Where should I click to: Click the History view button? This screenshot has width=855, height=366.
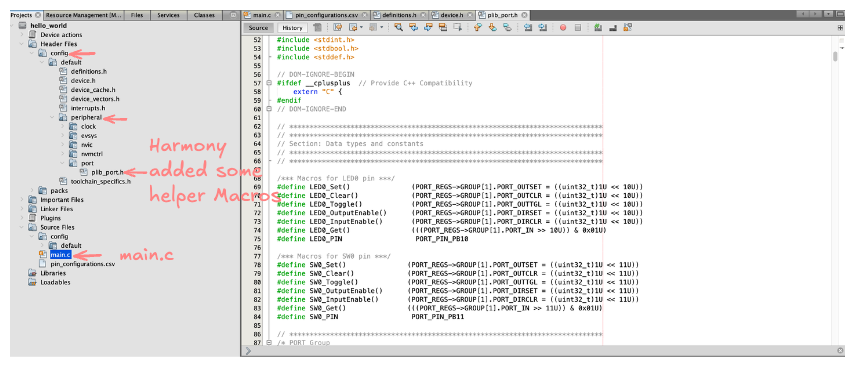[292, 28]
